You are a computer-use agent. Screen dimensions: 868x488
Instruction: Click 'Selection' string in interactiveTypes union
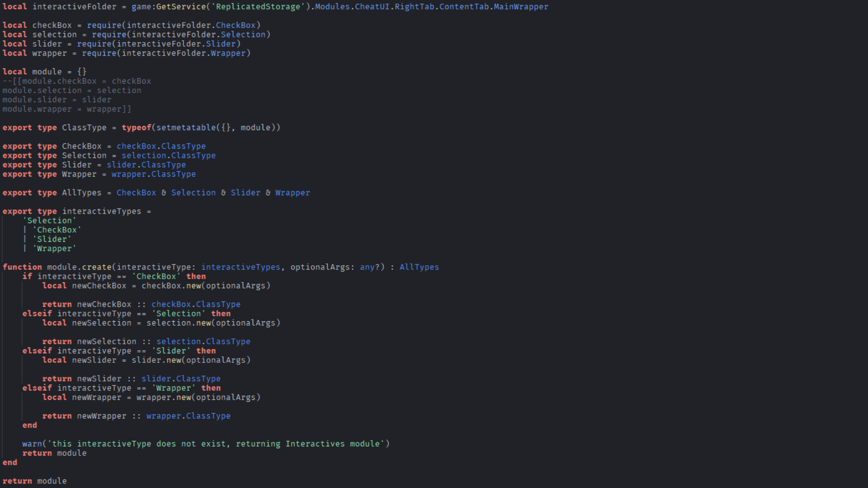[49, 221]
